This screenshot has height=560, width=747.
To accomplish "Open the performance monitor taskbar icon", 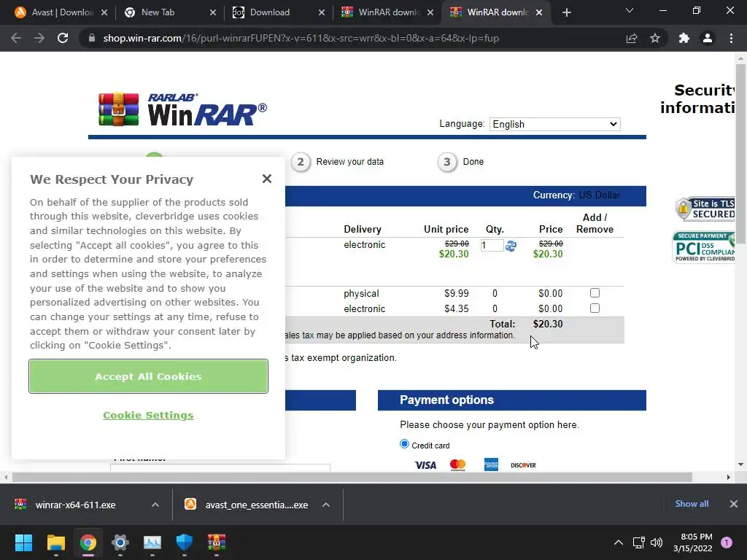I will pos(152,542).
